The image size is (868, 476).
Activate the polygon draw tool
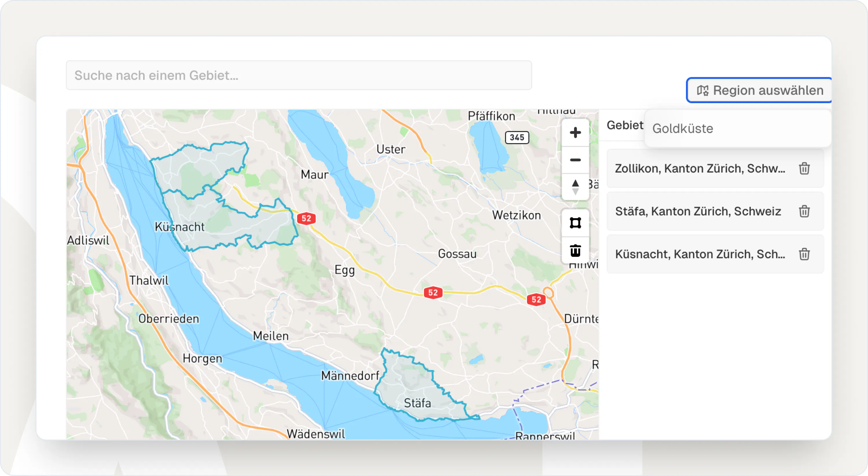[x=575, y=223]
